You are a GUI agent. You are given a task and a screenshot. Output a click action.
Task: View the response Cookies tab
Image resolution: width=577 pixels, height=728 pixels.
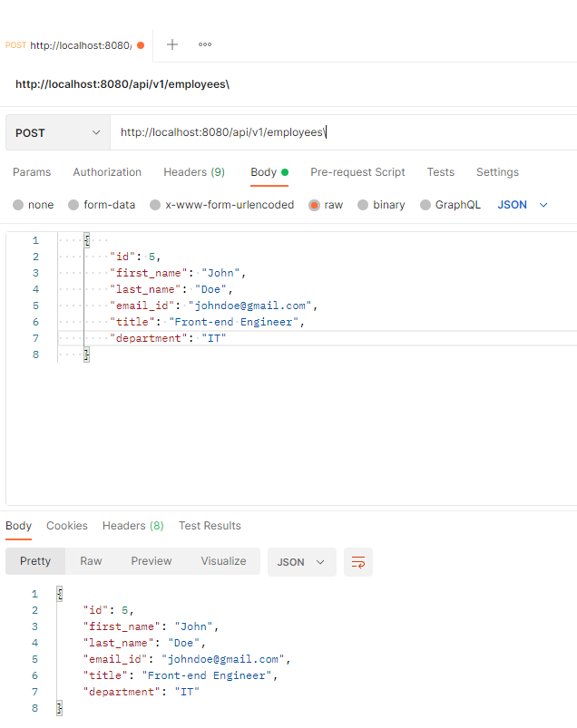click(66, 526)
